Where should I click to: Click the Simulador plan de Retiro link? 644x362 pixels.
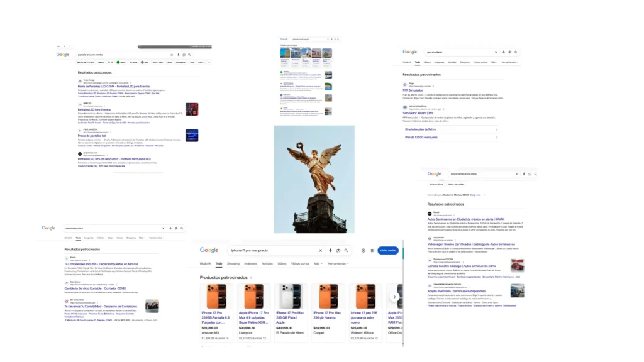(x=419, y=129)
